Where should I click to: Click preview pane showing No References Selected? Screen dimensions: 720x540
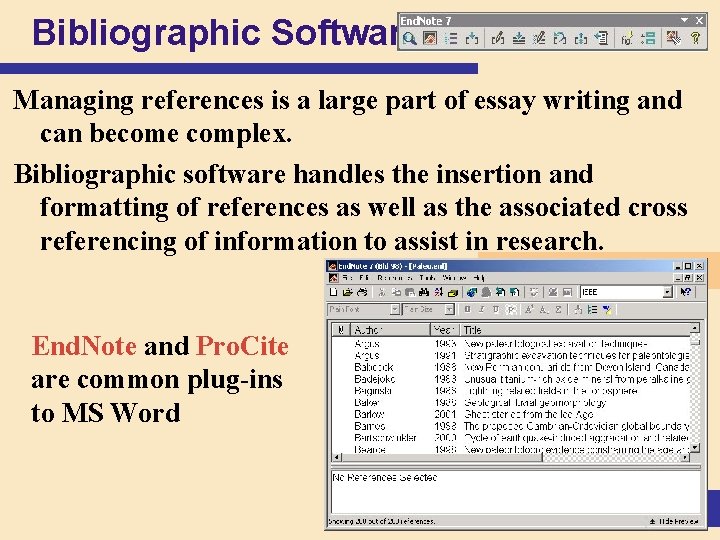(x=516, y=492)
